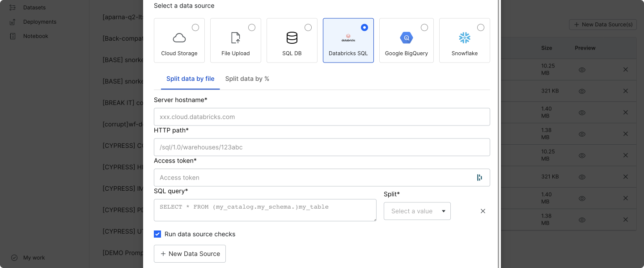Click the Snowflake logo icon
This screenshot has height=268, width=644.
click(x=465, y=38)
